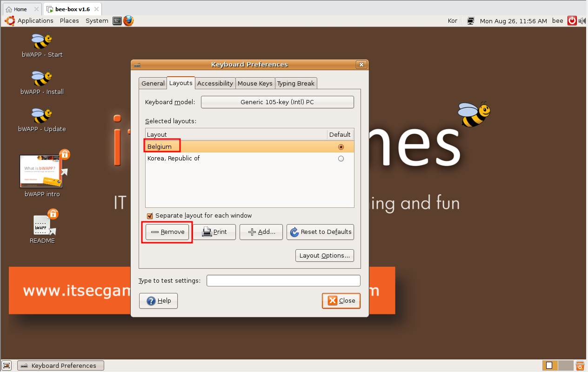
Task: Click the bee user name in the panel
Action: pos(558,21)
